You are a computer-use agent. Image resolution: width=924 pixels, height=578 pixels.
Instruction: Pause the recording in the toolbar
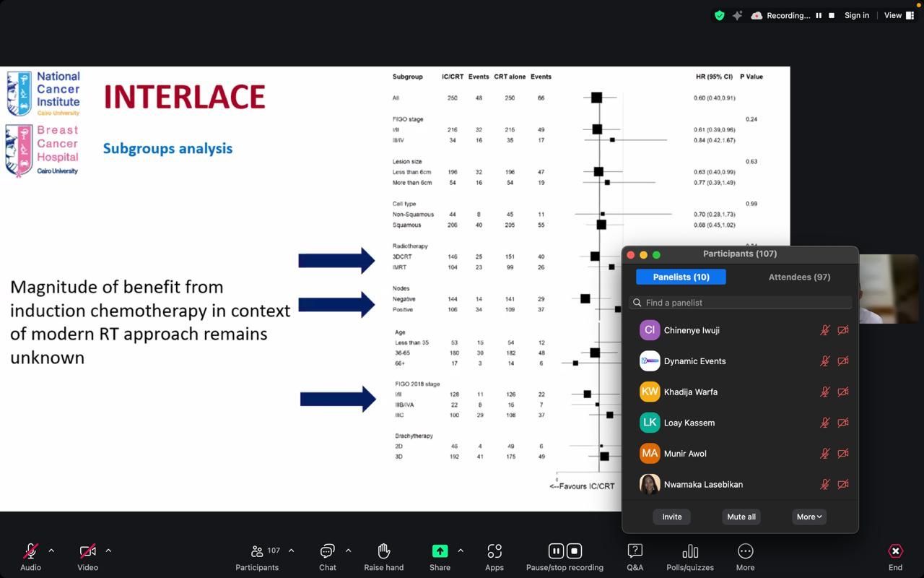pyautogui.click(x=556, y=551)
